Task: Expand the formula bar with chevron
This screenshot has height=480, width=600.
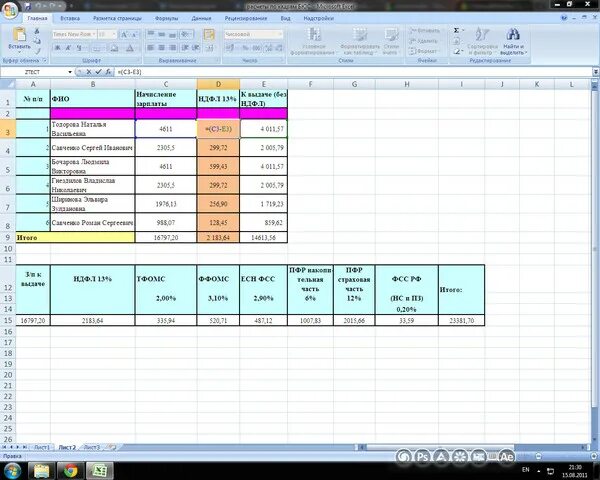Action: point(596,72)
